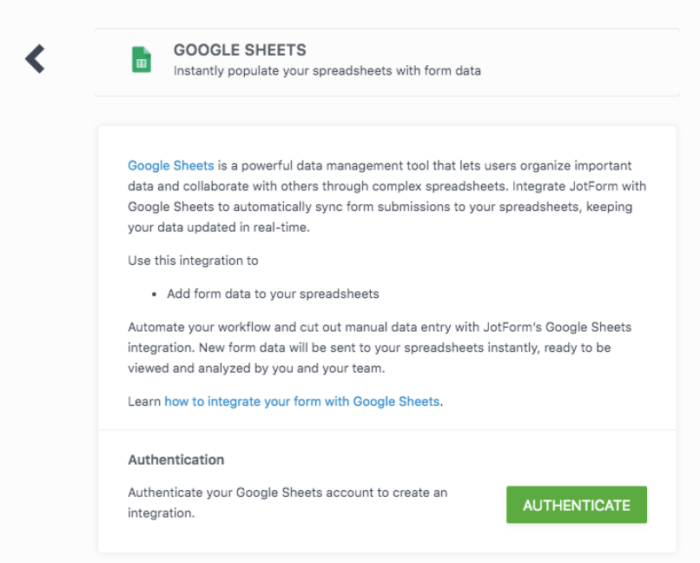700x563 pixels.
Task: Click the 'Automate your workflow' paragraph
Action: 380,327
